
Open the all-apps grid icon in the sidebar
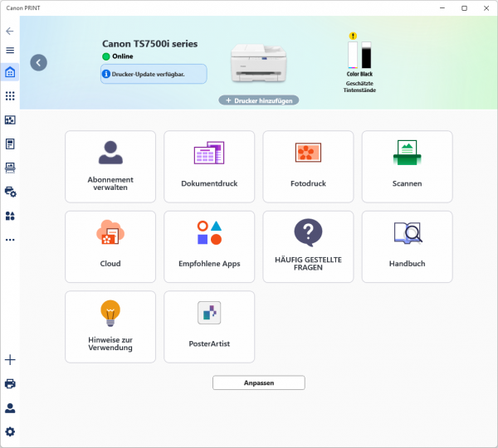pyautogui.click(x=10, y=96)
